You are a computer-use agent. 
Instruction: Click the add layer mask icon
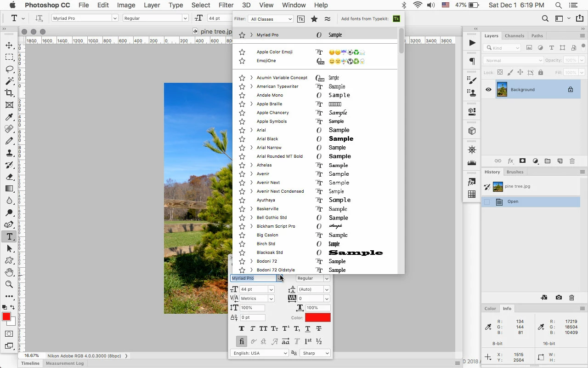(522, 161)
